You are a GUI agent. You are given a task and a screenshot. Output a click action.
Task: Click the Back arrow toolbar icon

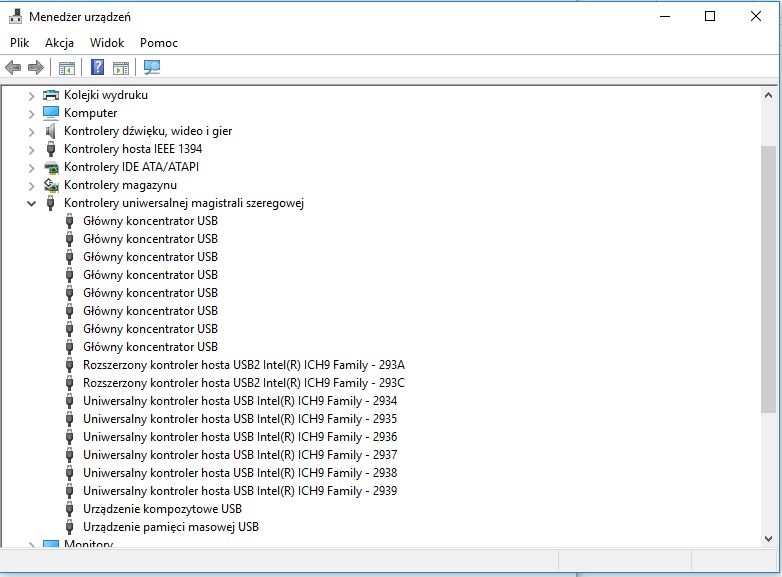click(13, 67)
